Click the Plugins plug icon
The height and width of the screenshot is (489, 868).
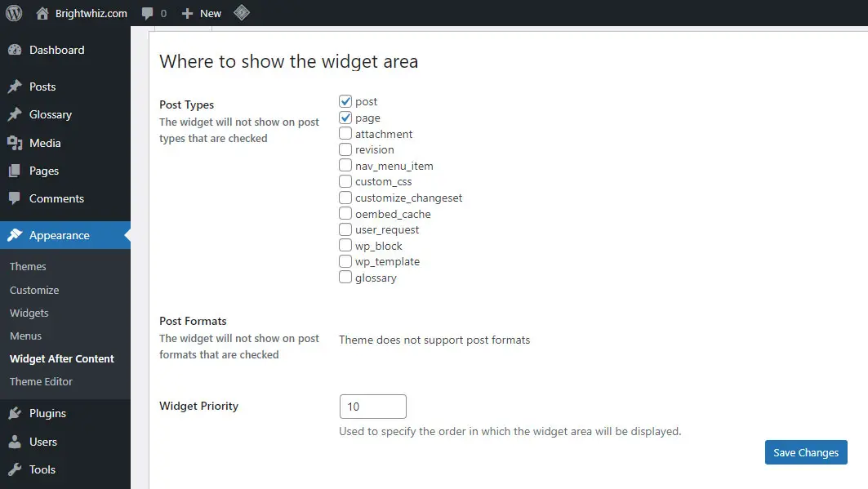15,413
